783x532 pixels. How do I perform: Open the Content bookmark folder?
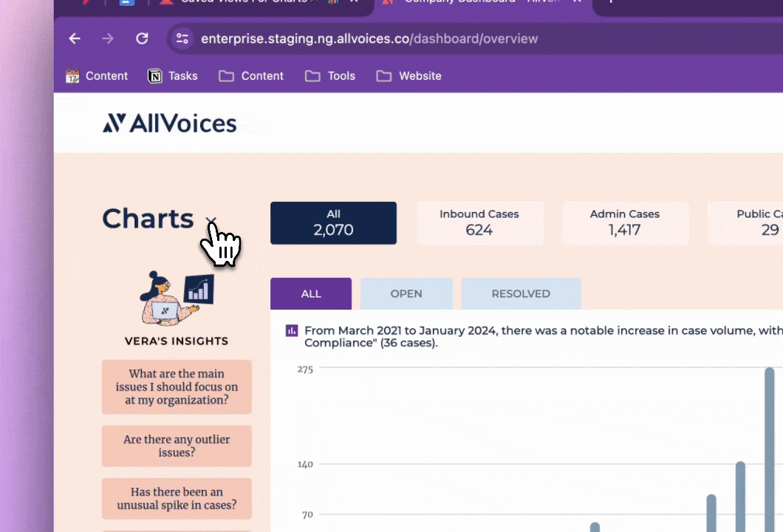251,76
